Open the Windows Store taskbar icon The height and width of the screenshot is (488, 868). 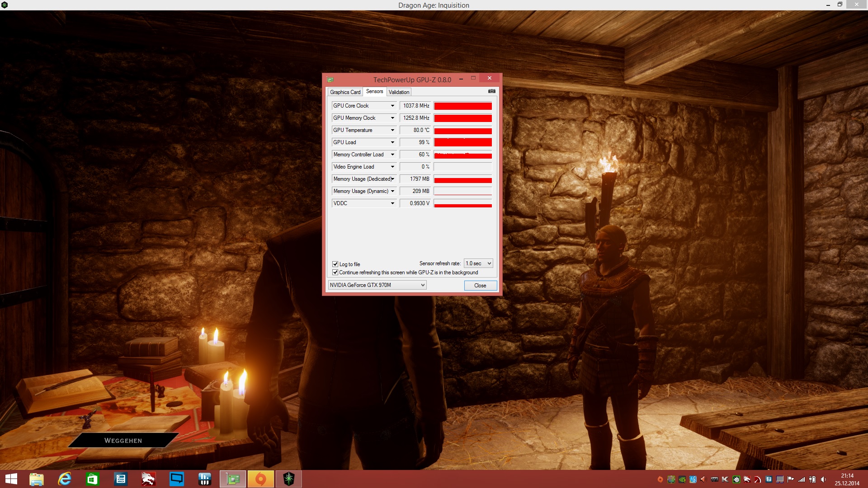[92, 479]
